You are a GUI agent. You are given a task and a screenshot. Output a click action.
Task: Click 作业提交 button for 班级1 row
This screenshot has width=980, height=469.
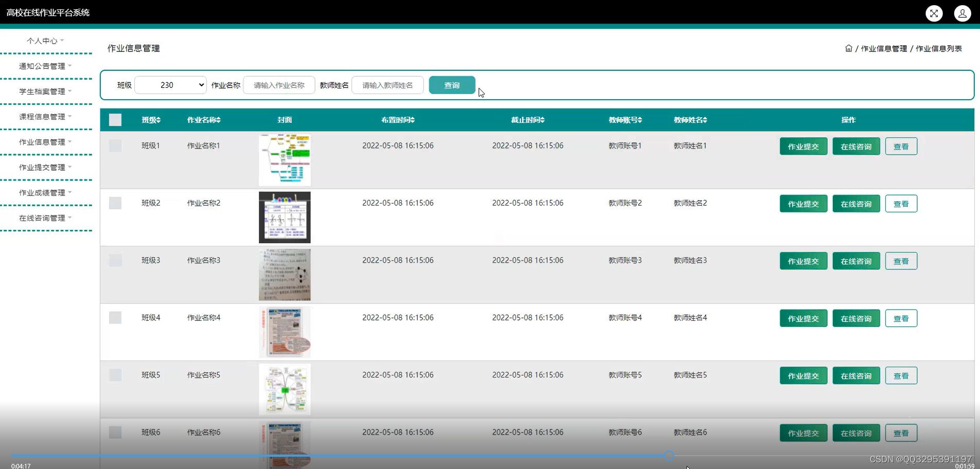coord(803,147)
